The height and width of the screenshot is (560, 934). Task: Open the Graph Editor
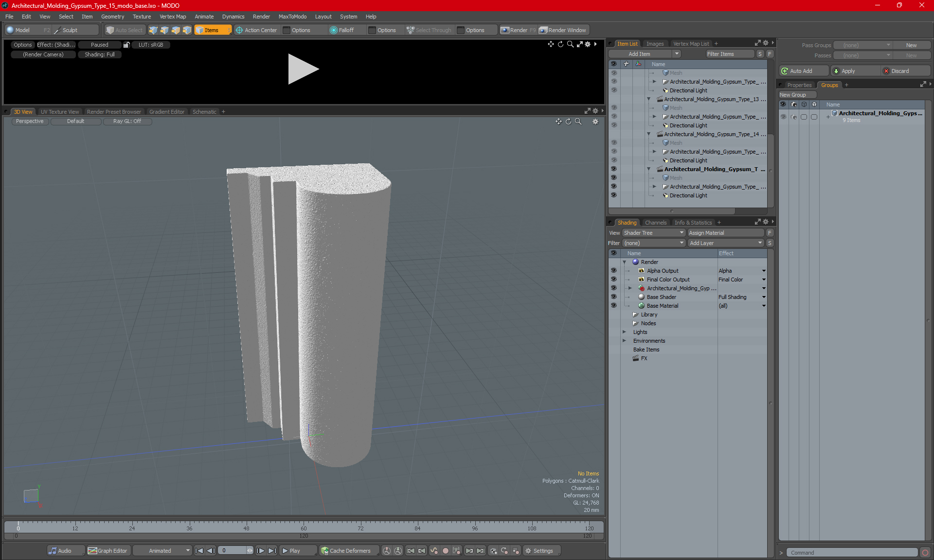[108, 551]
